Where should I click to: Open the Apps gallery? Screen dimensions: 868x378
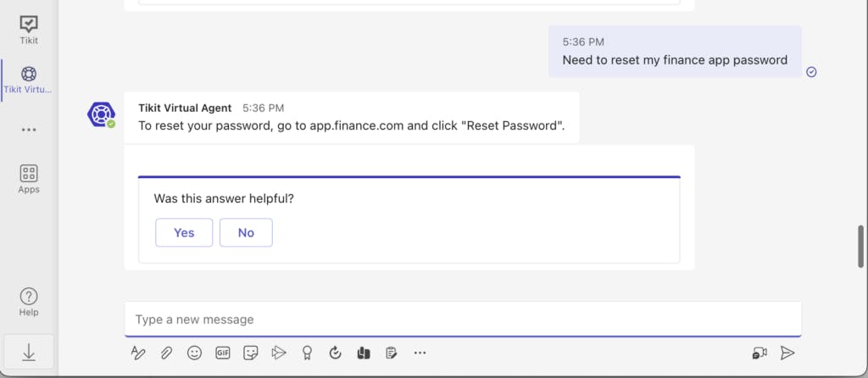29,179
